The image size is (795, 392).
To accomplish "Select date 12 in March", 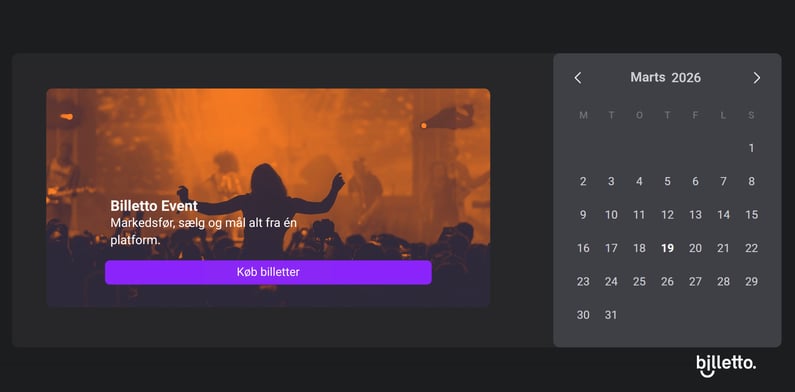I will point(667,215).
